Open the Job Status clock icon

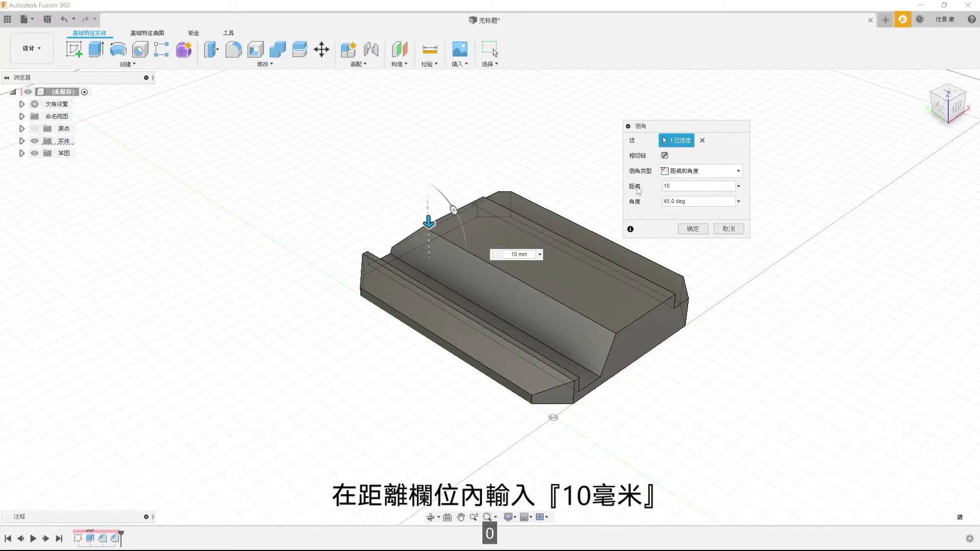click(x=920, y=19)
